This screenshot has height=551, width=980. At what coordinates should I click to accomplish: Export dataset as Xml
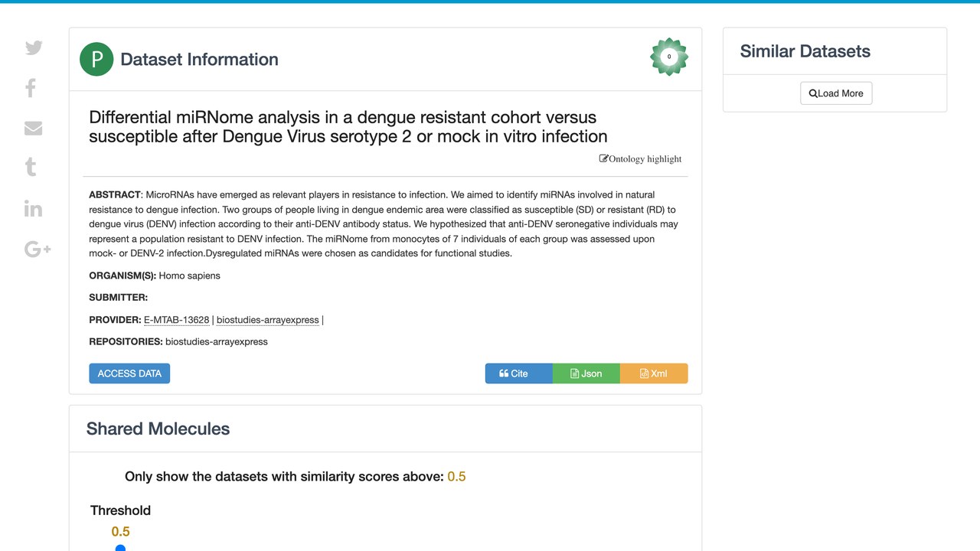coord(654,373)
